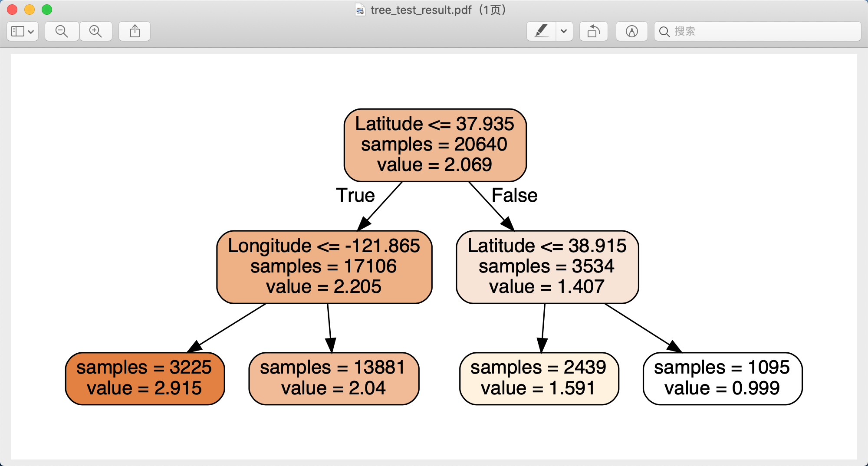Zoom out of the PDF page
The image size is (868, 466).
pos(62,31)
